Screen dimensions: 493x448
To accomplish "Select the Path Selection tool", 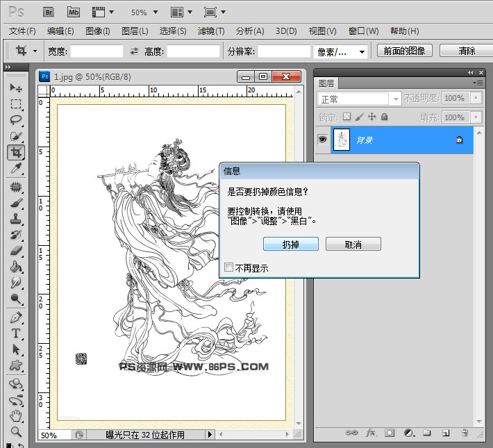I will (x=16, y=349).
